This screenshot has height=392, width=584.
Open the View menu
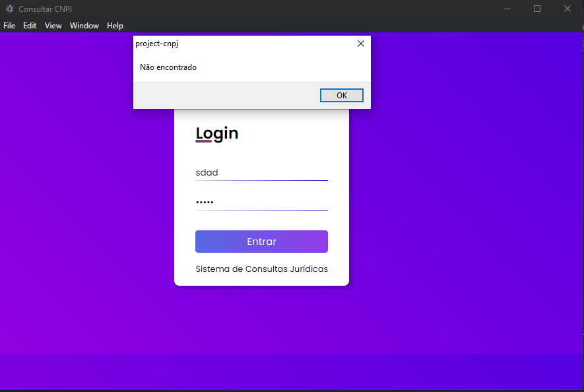pyautogui.click(x=53, y=26)
